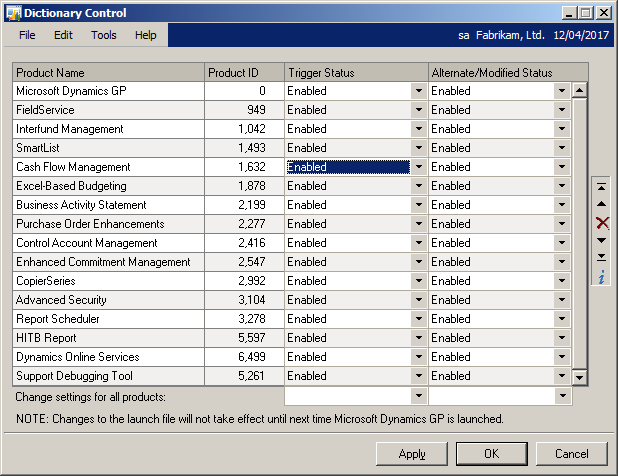Move to first row icon
This screenshot has width=618, height=476.
point(601,186)
